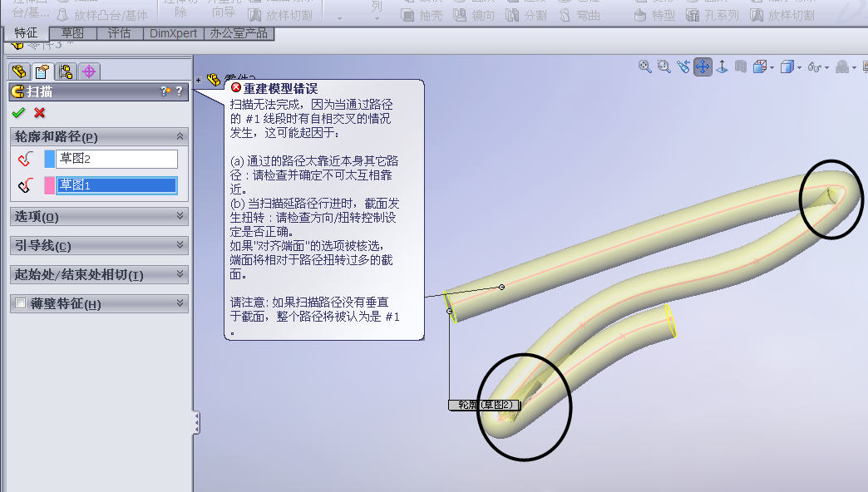
Task: Expand the 引导线 section
Action: (x=180, y=244)
